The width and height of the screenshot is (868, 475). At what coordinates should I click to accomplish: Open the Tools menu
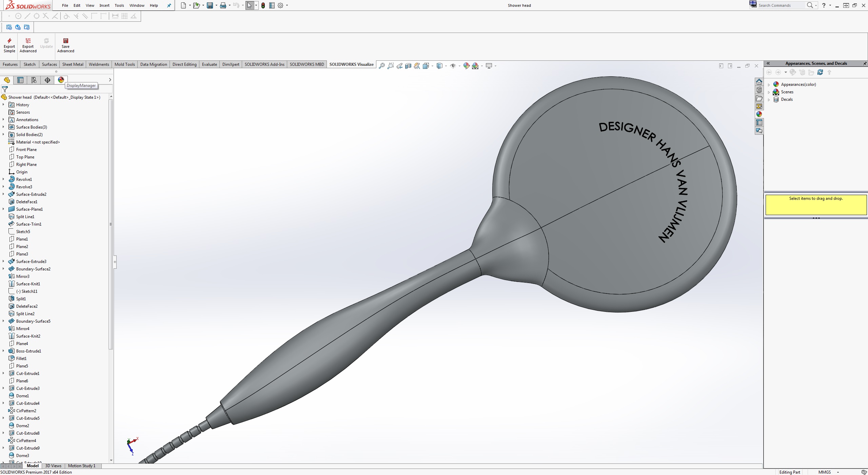pyautogui.click(x=119, y=5)
